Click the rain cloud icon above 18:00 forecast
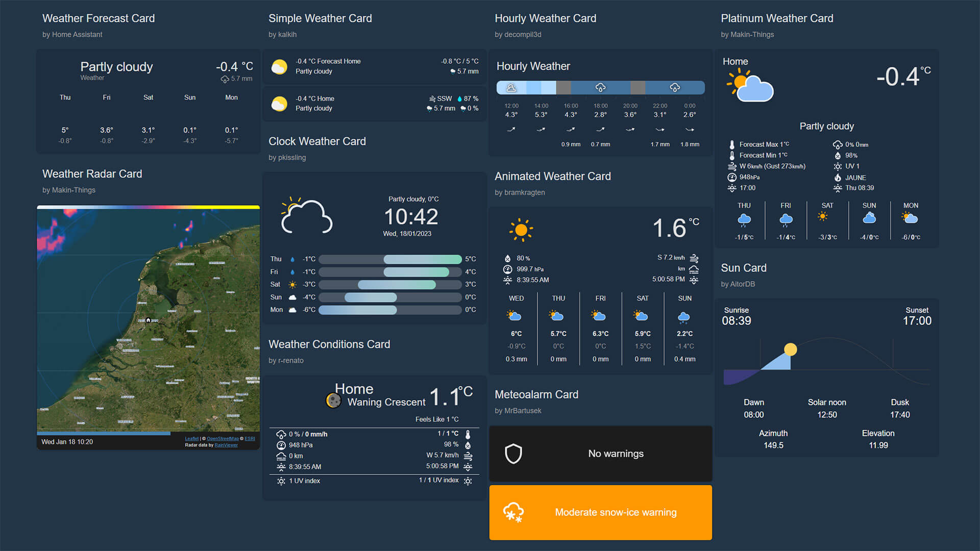The height and width of the screenshot is (551, 980). 600,87
